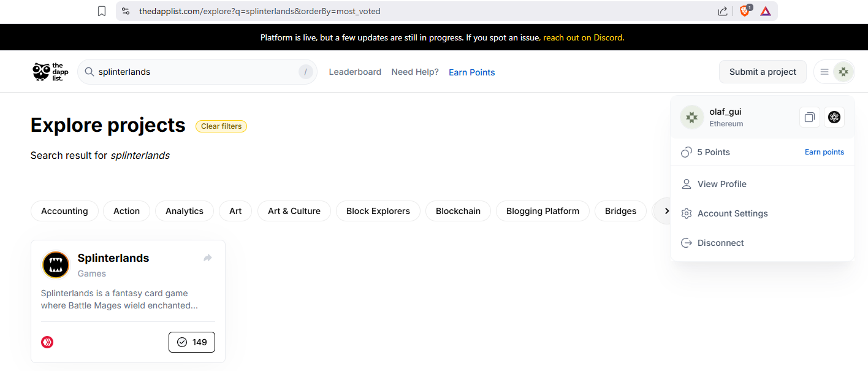Viewport: 868px width, 371px height.
Task: Clear filters on Explore projects
Action: point(221,126)
